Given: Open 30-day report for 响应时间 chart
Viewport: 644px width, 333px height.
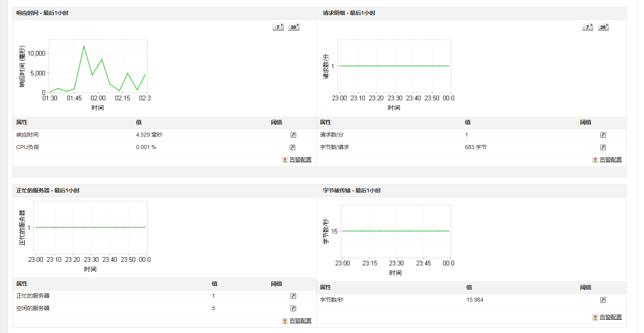Looking at the screenshot, I should [294, 27].
